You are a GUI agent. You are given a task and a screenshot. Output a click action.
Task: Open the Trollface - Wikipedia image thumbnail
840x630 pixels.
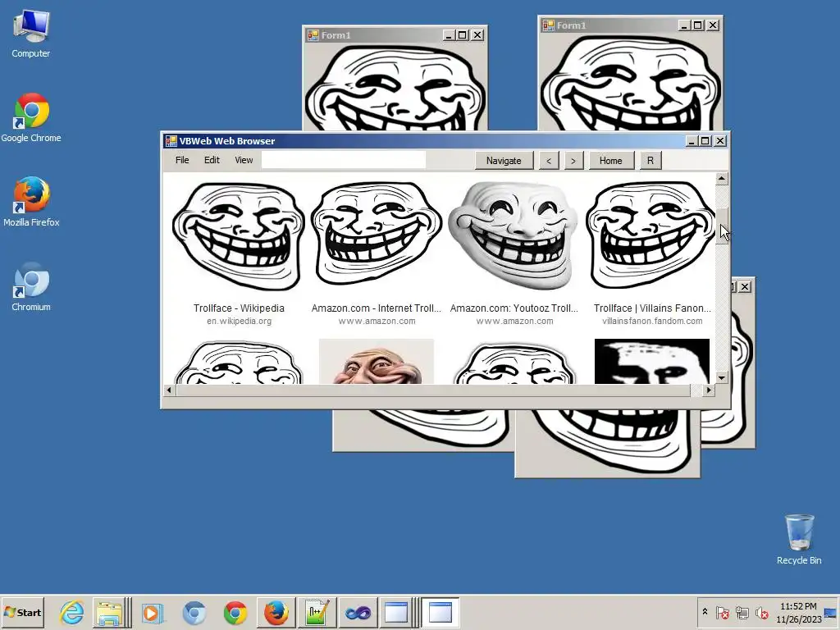[x=239, y=236]
